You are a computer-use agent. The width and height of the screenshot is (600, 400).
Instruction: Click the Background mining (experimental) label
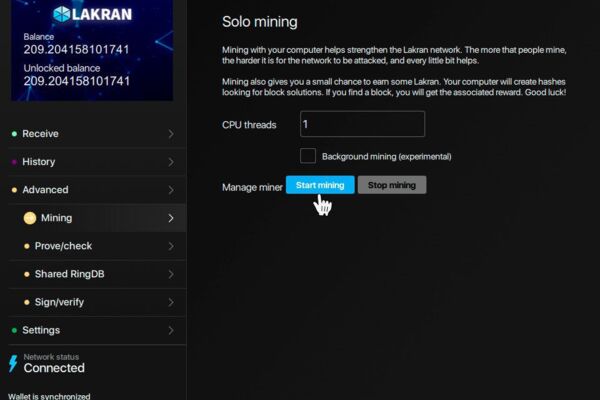pos(386,157)
